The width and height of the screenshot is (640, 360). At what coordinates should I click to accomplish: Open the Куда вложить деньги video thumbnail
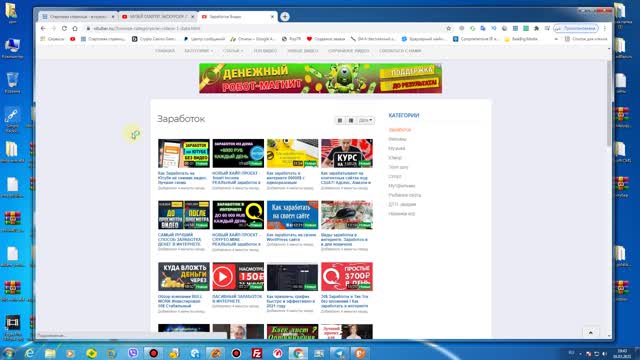[184, 277]
